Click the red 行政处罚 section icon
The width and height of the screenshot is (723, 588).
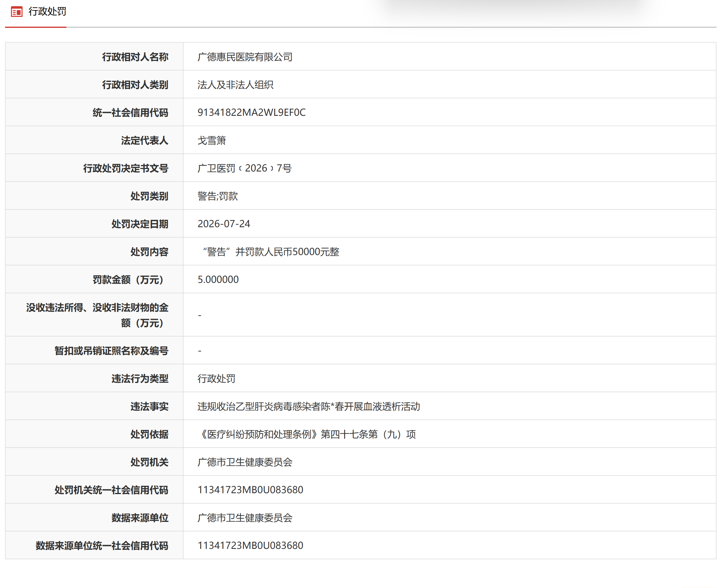coord(17,12)
